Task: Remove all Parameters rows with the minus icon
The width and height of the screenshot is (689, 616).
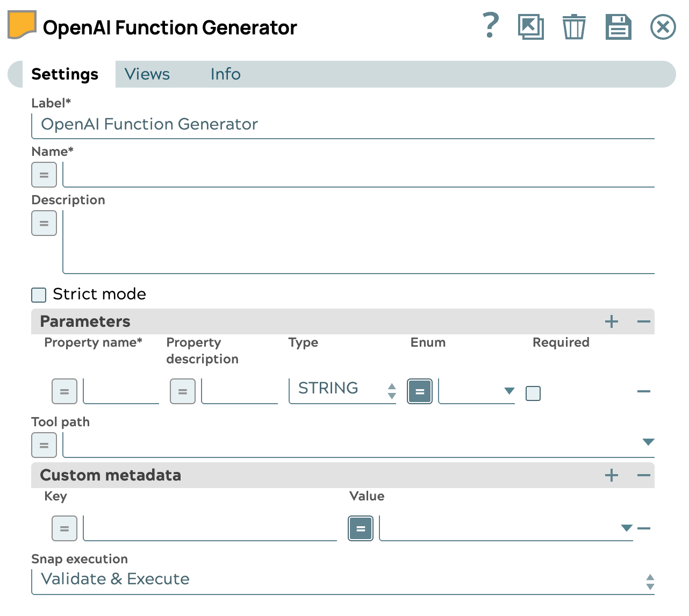Action: 643,321
